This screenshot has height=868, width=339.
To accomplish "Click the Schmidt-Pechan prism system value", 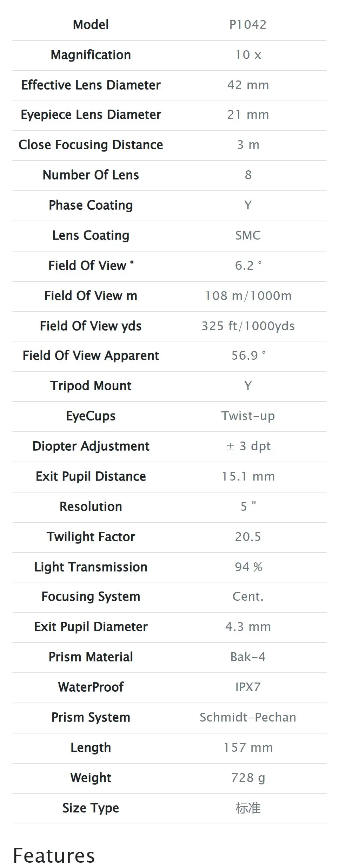I will [248, 717].
